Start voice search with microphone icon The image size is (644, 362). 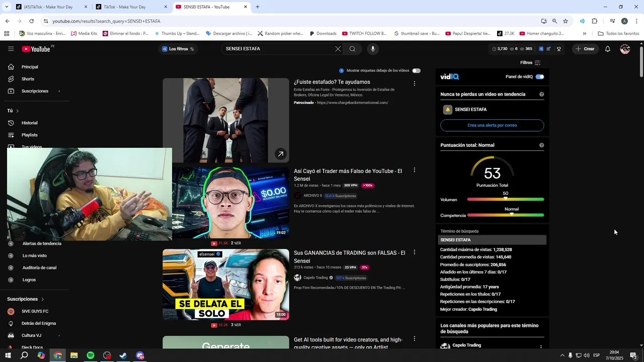click(x=373, y=49)
